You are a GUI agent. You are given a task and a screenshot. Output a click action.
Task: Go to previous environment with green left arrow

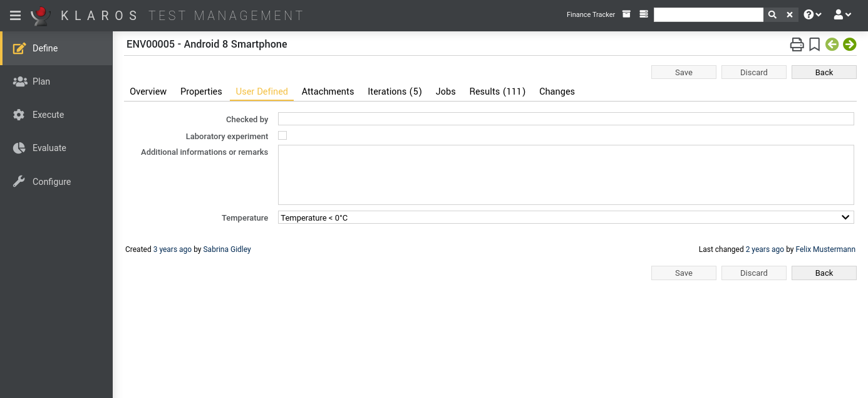click(832, 45)
